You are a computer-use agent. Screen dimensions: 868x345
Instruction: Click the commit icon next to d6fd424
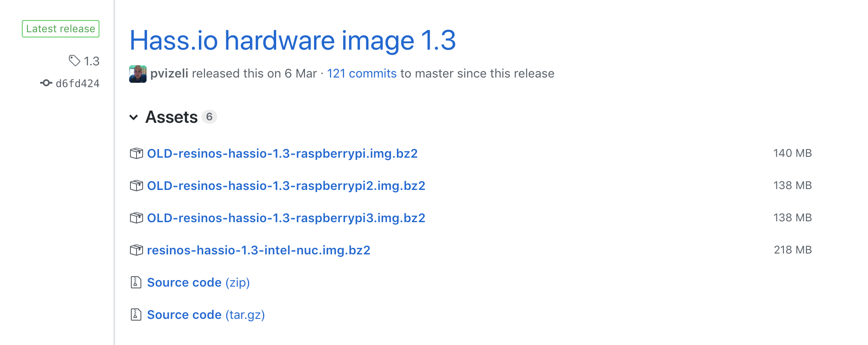pos(46,83)
